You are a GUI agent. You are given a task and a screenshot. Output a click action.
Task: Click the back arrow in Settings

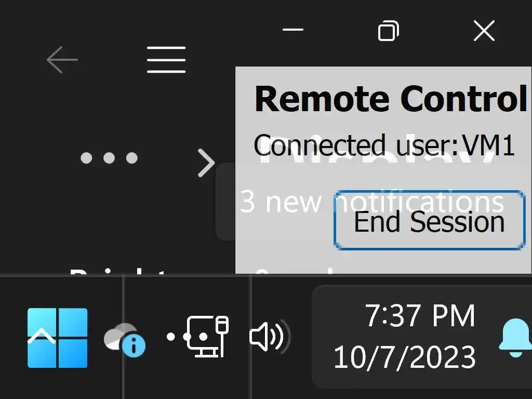pos(62,60)
